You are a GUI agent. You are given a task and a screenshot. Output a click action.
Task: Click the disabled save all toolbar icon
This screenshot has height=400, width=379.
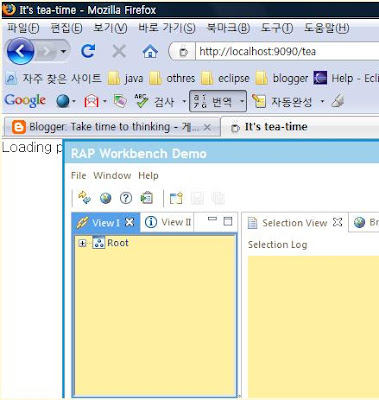pyautogui.click(x=218, y=198)
